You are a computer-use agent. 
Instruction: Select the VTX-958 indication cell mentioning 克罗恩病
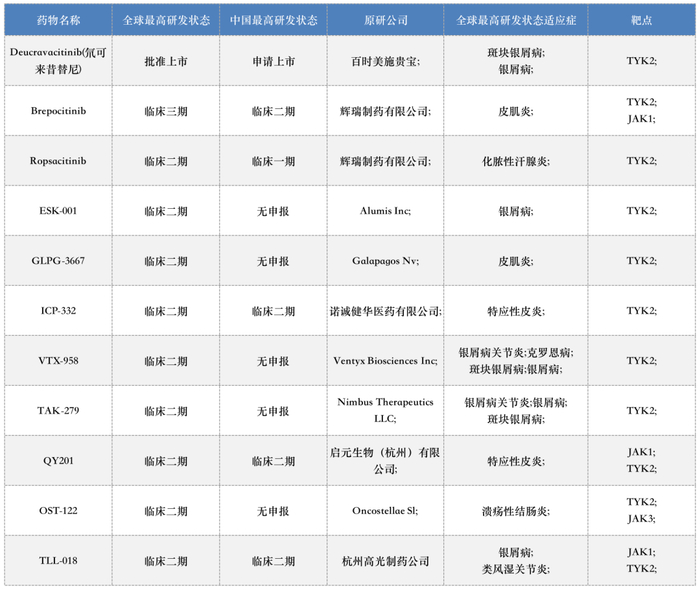click(516, 361)
